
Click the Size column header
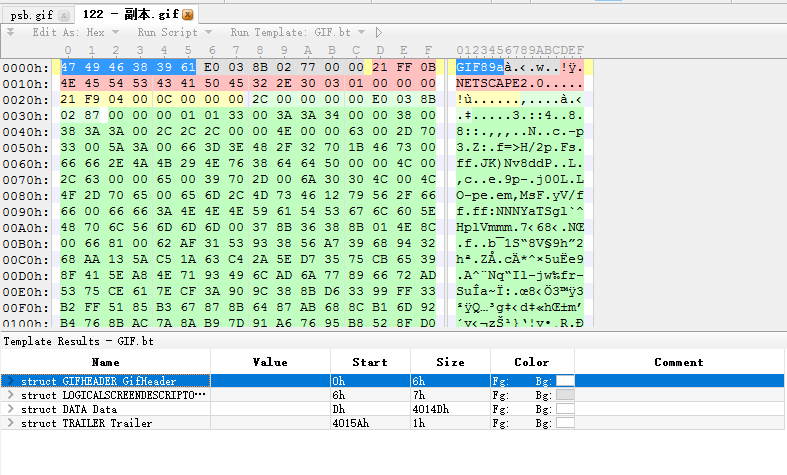tap(450, 362)
